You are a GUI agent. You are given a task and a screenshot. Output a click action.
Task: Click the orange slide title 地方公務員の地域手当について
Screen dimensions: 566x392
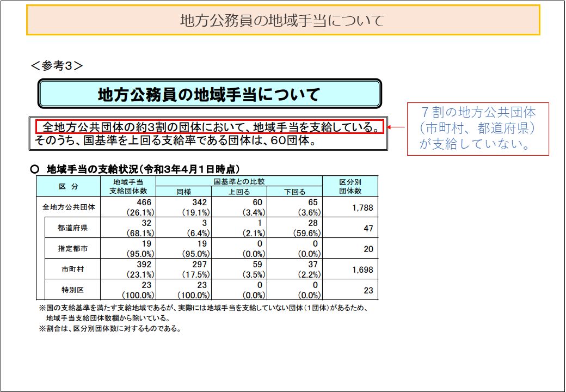pos(283,20)
